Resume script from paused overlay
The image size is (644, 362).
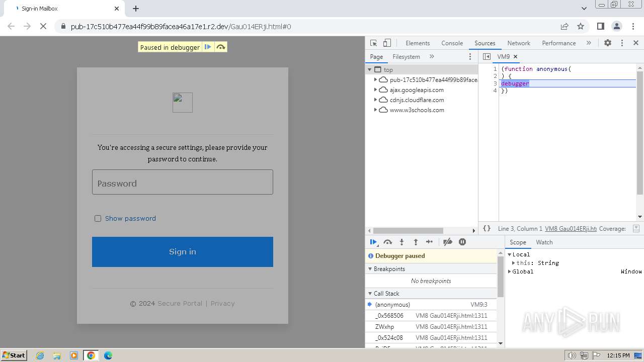(208, 47)
